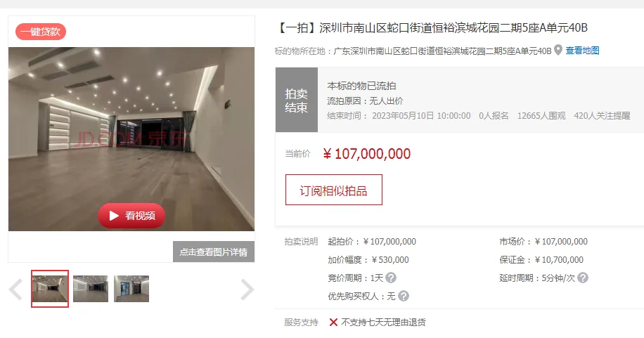Open the 查看地图 map link
This screenshot has height=338, width=644.
[x=582, y=51]
